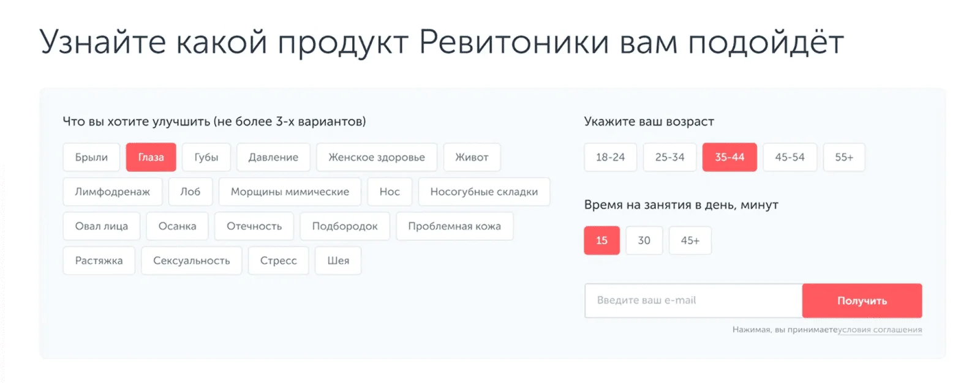Open the условия соглашения link
The width and height of the screenshot is (980, 383).
tap(880, 330)
